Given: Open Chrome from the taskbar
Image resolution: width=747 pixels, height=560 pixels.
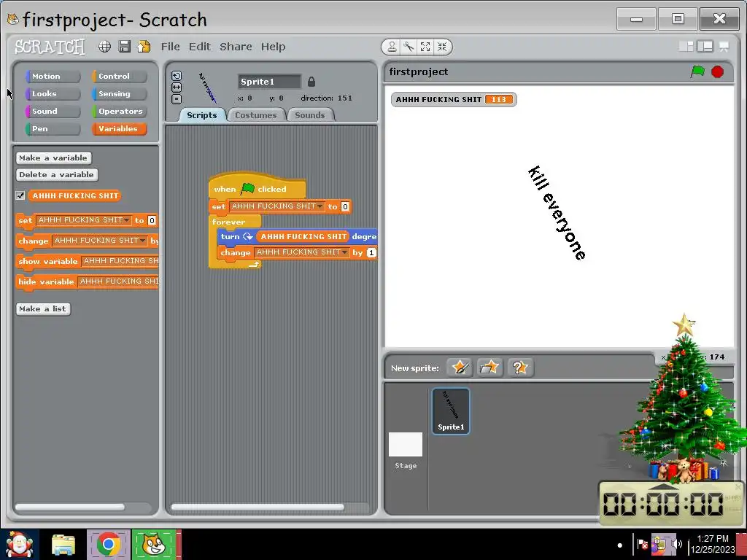Looking at the screenshot, I should click(x=108, y=544).
